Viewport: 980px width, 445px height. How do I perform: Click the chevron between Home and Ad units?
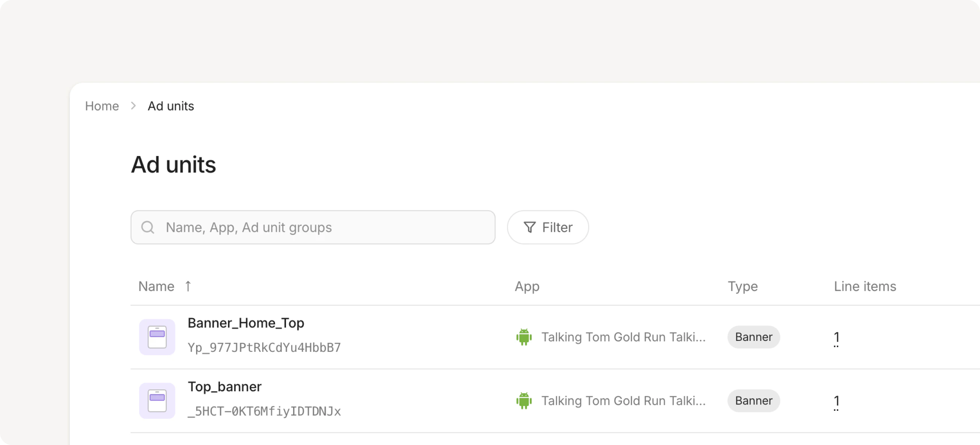tap(133, 106)
